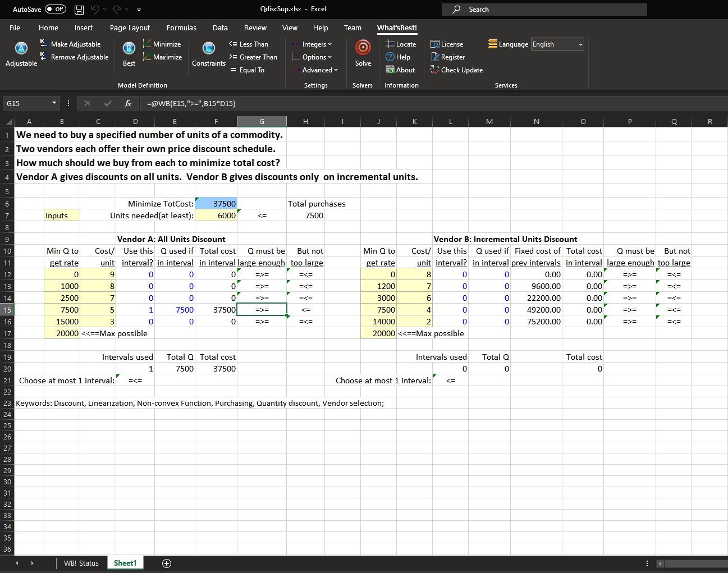Select the blue Minimize TotCost cell
The image size is (728, 573).
[x=216, y=204]
